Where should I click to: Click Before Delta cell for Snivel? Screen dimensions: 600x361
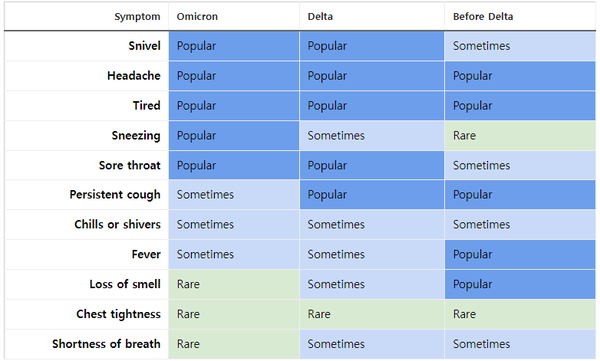pyautogui.click(x=520, y=46)
